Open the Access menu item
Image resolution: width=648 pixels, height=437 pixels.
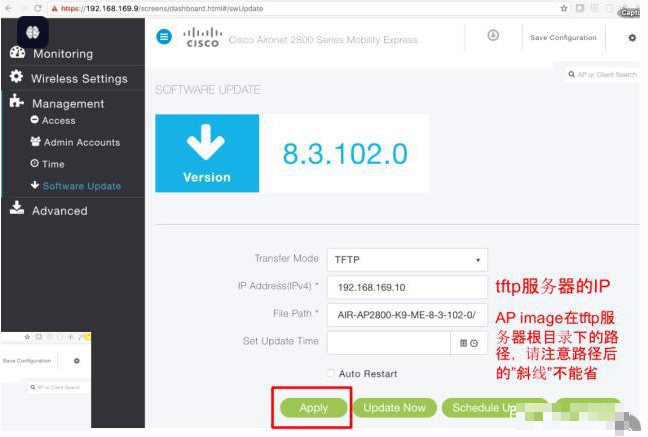click(x=58, y=121)
